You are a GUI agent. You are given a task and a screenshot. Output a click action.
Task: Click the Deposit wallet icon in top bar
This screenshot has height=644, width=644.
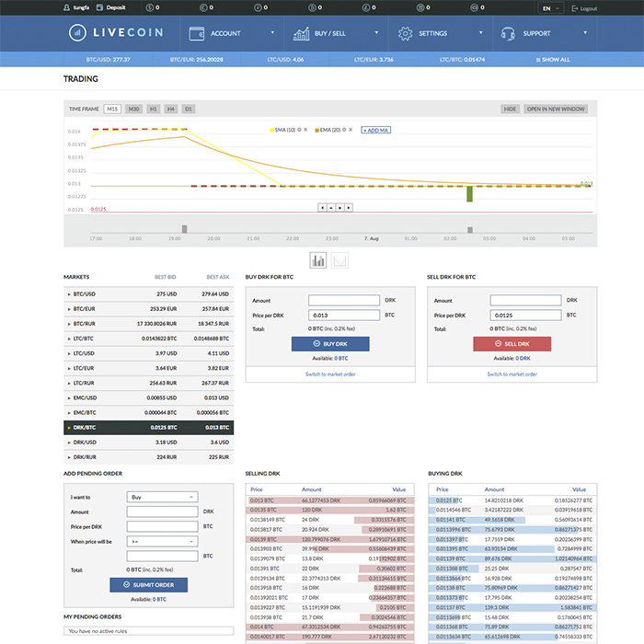pyautogui.click(x=99, y=7)
